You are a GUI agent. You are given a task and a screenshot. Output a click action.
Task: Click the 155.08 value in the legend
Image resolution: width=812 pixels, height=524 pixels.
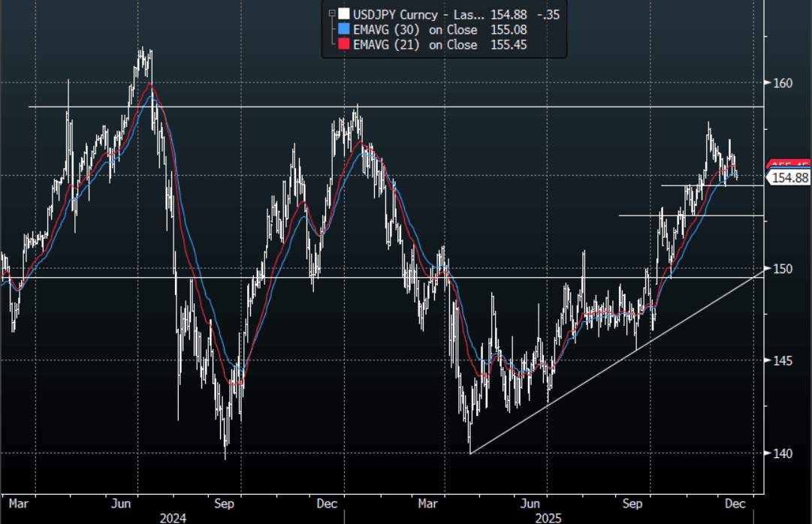coord(509,29)
